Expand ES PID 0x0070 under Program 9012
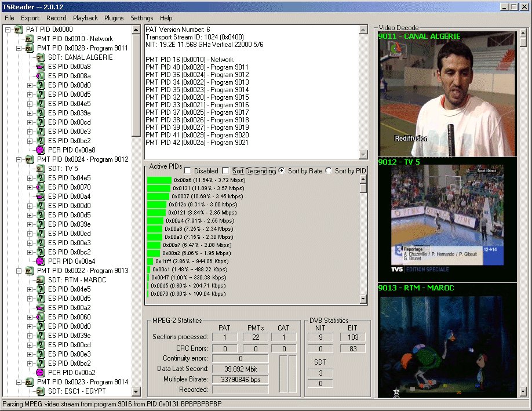 [x=30, y=188]
